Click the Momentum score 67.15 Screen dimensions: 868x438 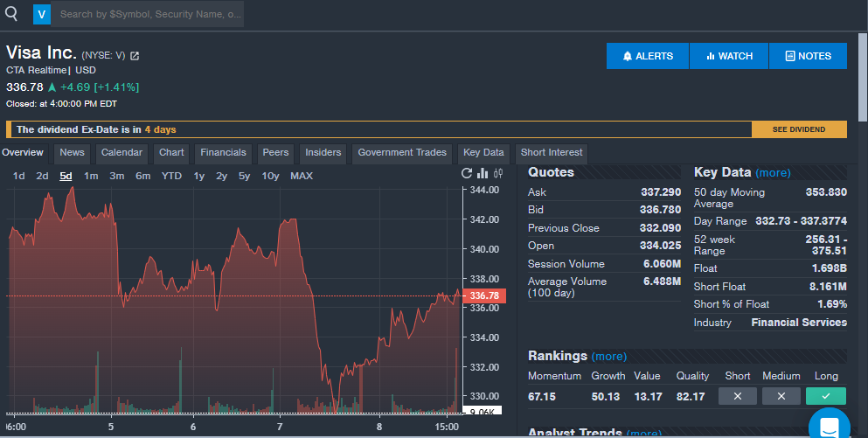pyautogui.click(x=541, y=397)
